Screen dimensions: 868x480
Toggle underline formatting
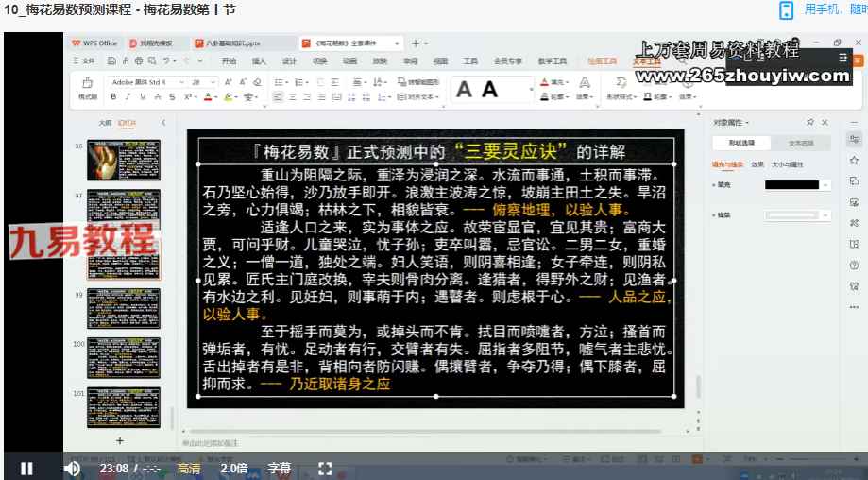click(142, 97)
